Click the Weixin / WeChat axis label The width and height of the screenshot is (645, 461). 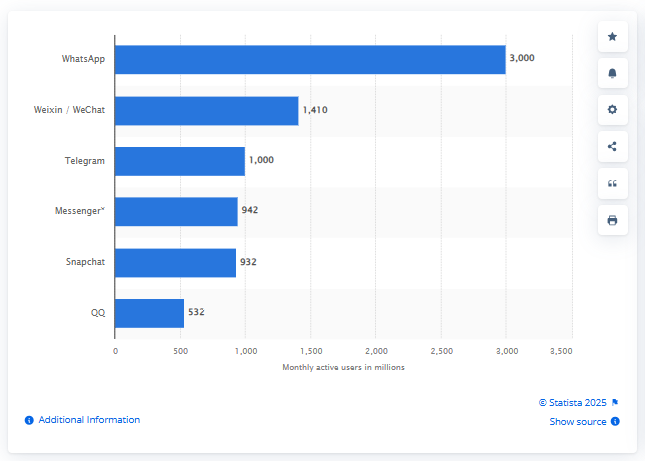tap(69, 110)
